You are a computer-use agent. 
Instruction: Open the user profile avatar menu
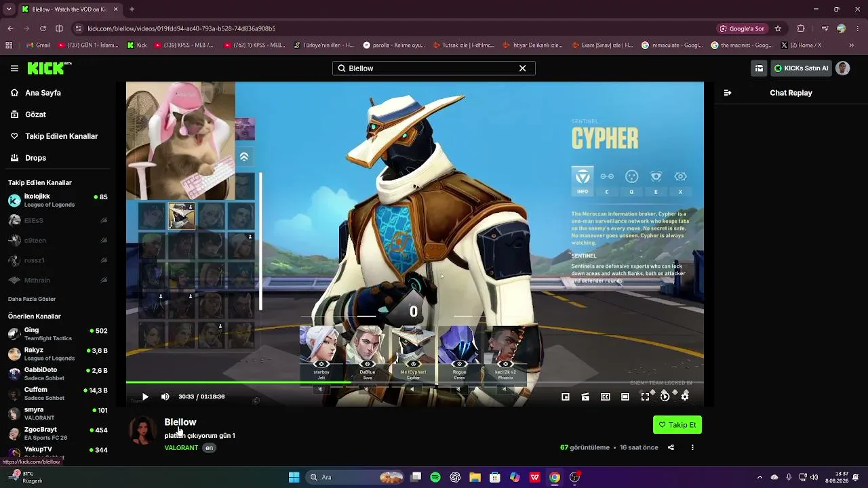click(x=842, y=68)
